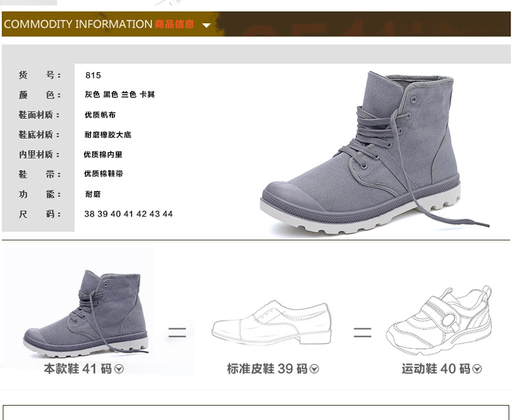Image resolution: width=512 pixels, height=420 pixels.
Task: Click the leather shoe outline drawing
Action: point(271,322)
